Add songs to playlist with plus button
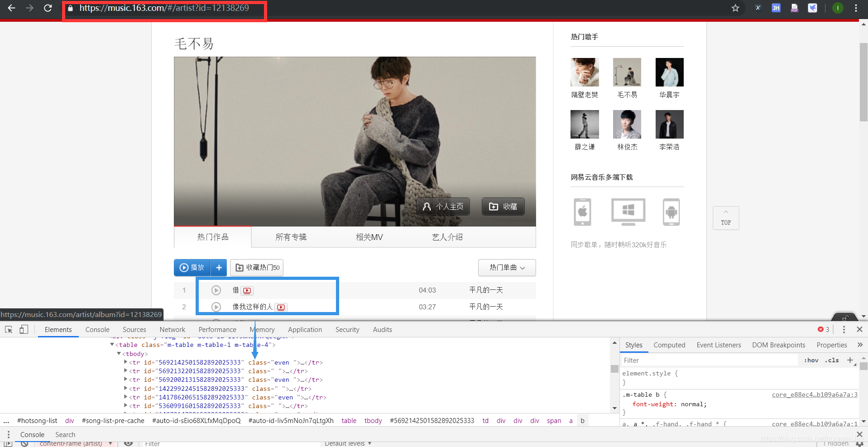 pos(219,268)
